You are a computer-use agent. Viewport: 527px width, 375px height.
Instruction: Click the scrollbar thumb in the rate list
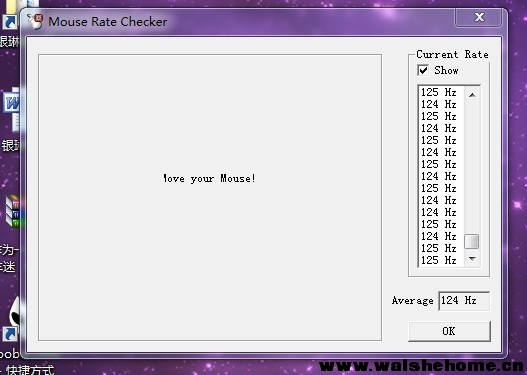tap(472, 242)
